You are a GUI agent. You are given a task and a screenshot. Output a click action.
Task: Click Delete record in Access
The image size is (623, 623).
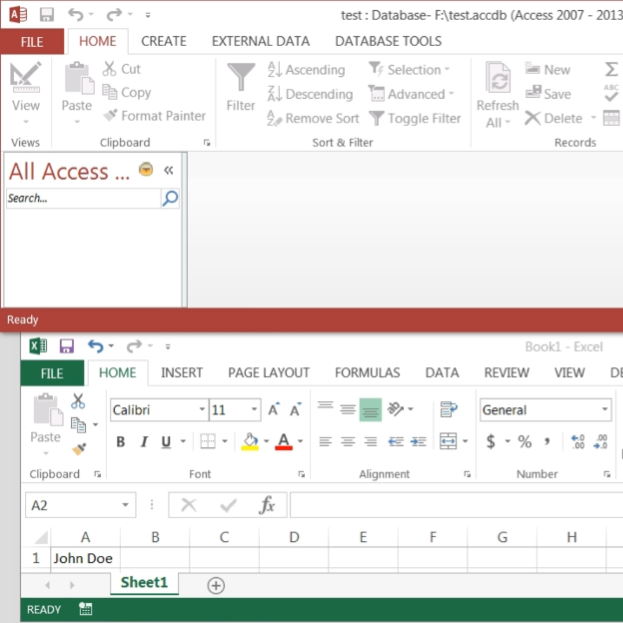pos(553,118)
